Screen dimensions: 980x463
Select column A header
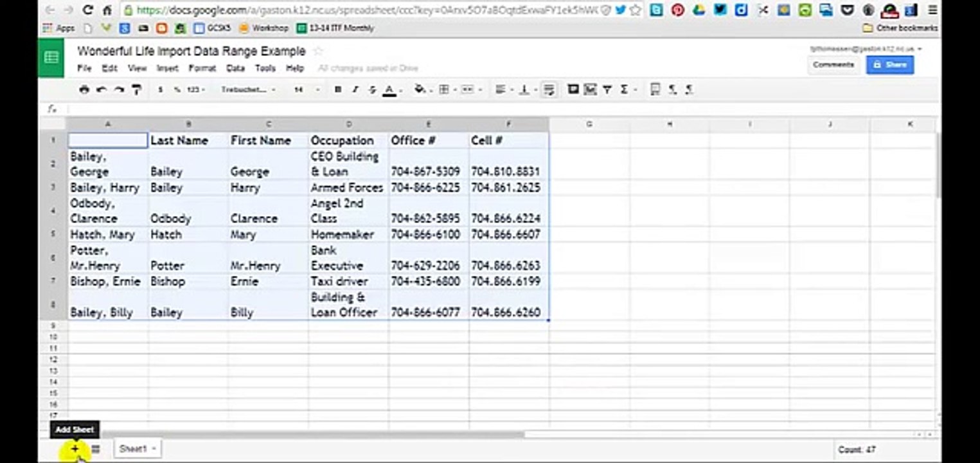coord(107,124)
